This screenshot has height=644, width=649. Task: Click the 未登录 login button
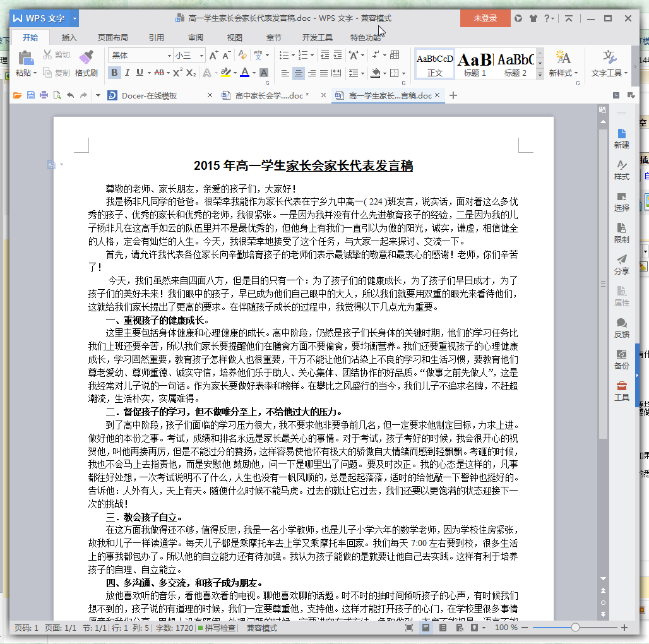485,18
